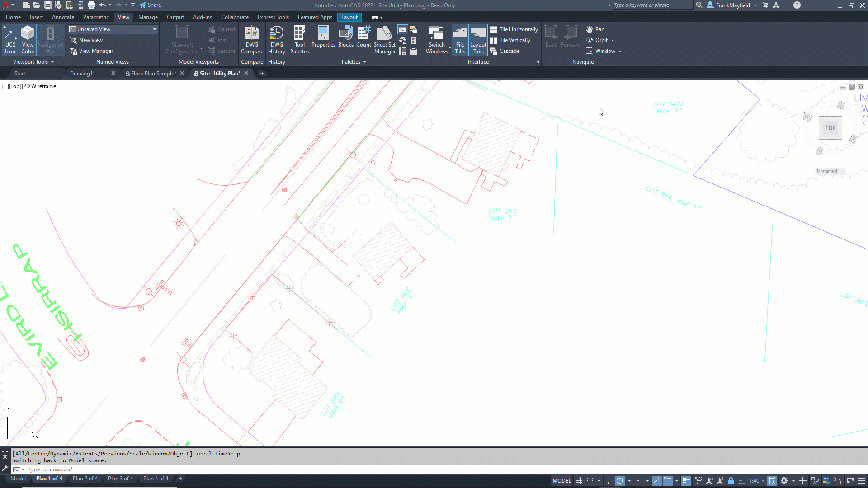
Task: Open the Tool Palettes
Action: click(x=299, y=40)
